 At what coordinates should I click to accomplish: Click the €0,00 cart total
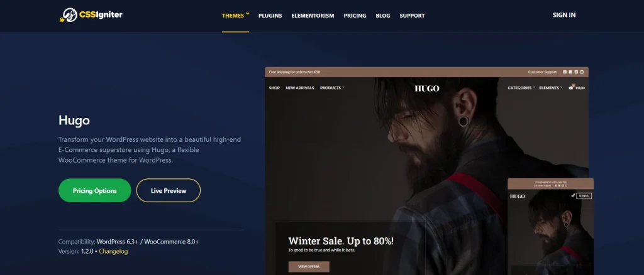pyautogui.click(x=580, y=88)
